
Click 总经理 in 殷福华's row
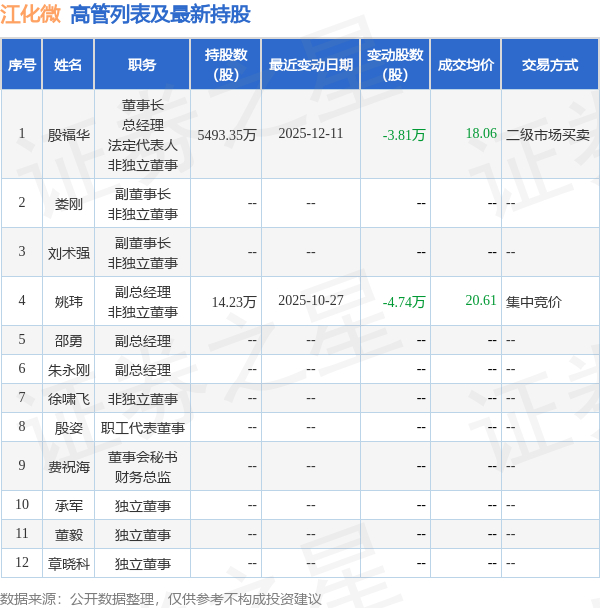point(142,125)
